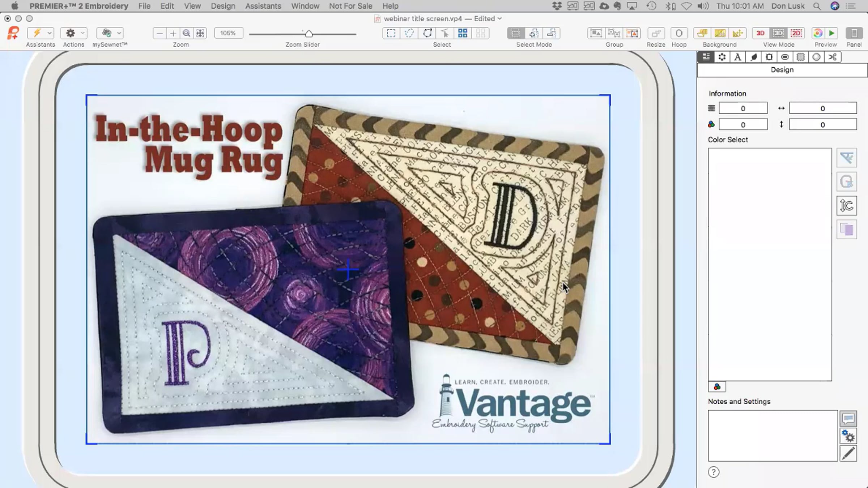This screenshot has height=488, width=868.
Task: Open the Design menu
Action: coord(223,6)
